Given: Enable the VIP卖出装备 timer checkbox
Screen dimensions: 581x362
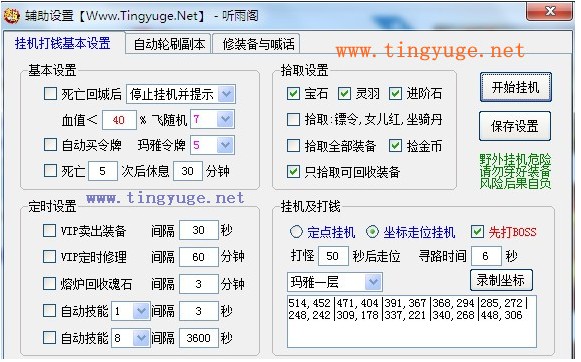Looking at the screenshot, I should 50,230.
